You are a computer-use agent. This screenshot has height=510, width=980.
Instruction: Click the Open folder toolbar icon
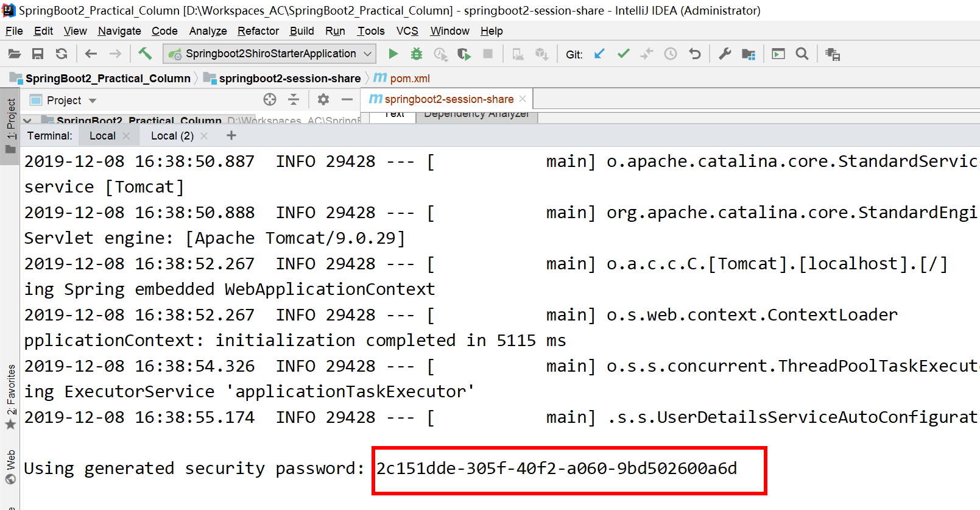point(15,54)
